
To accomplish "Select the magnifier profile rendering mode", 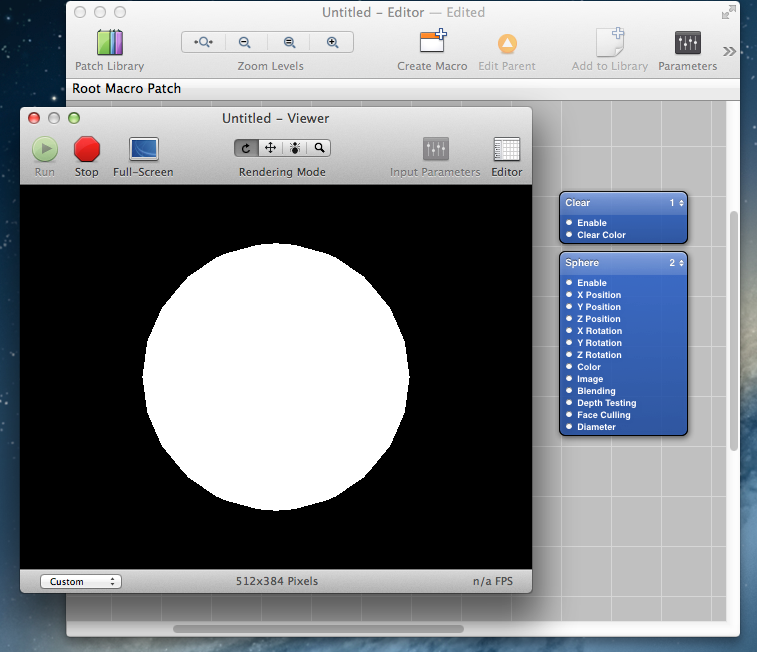I will coord(319,148).
